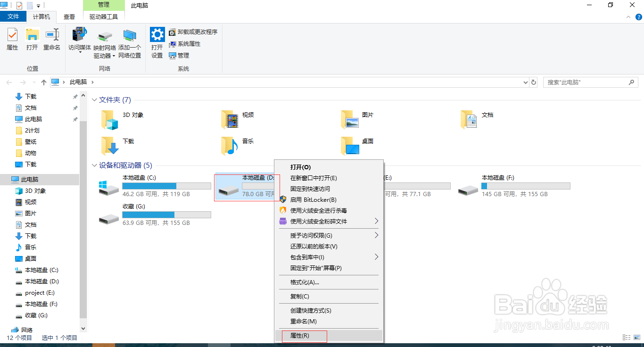Choose 格式化(A)... in context menu

pyautogui.click(x=329, y=282)
